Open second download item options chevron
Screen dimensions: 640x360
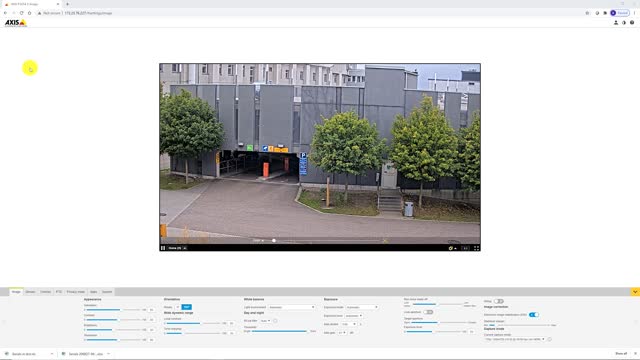109,354
